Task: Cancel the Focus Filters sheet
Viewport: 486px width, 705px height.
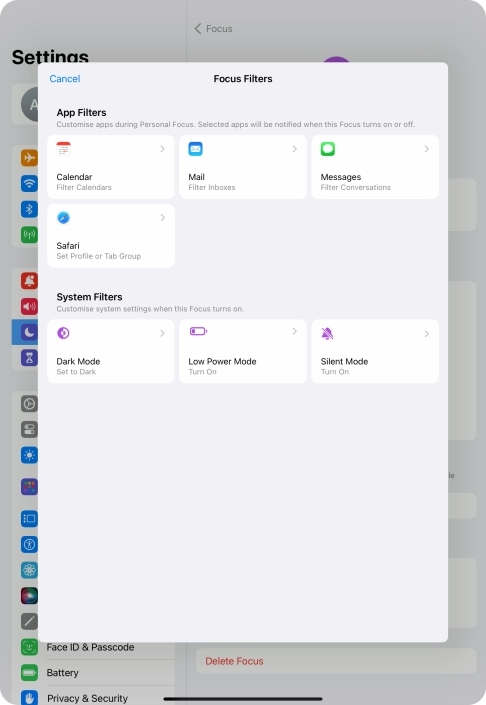Action: [65, 79]
